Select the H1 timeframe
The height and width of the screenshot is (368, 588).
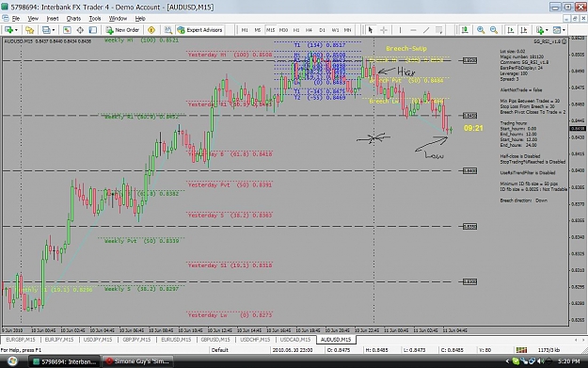click(x=296, y=30)
